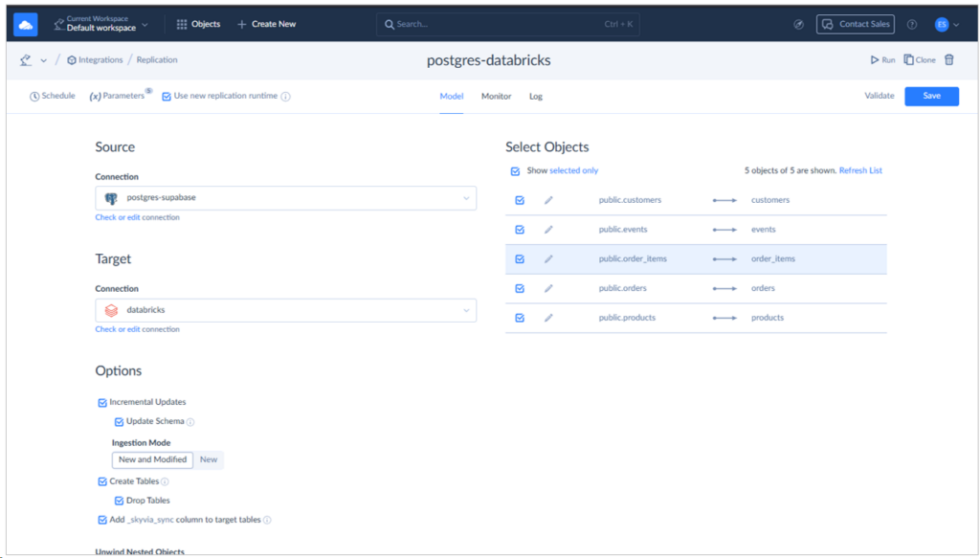Uncheck the public.orders object
This screenshot has width=980, height=558.
tap(520, 289)
